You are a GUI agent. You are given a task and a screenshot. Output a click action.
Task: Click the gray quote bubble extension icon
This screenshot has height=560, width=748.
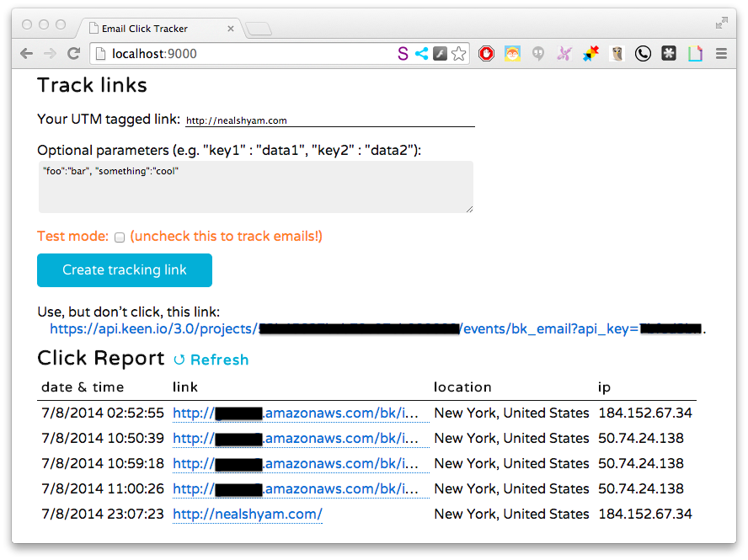tap(538, 54)
